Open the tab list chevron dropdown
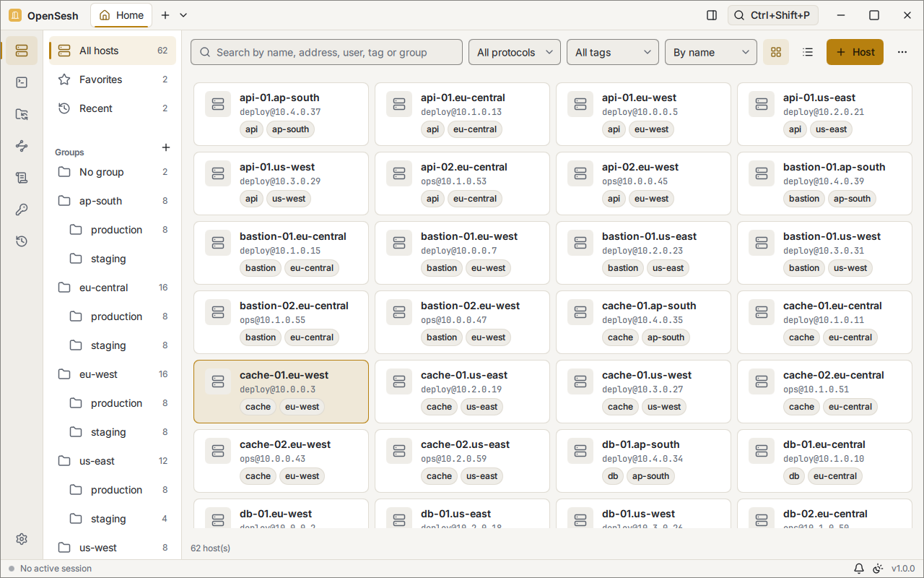This screenshot has width=924, height=578. click(183, 15)
